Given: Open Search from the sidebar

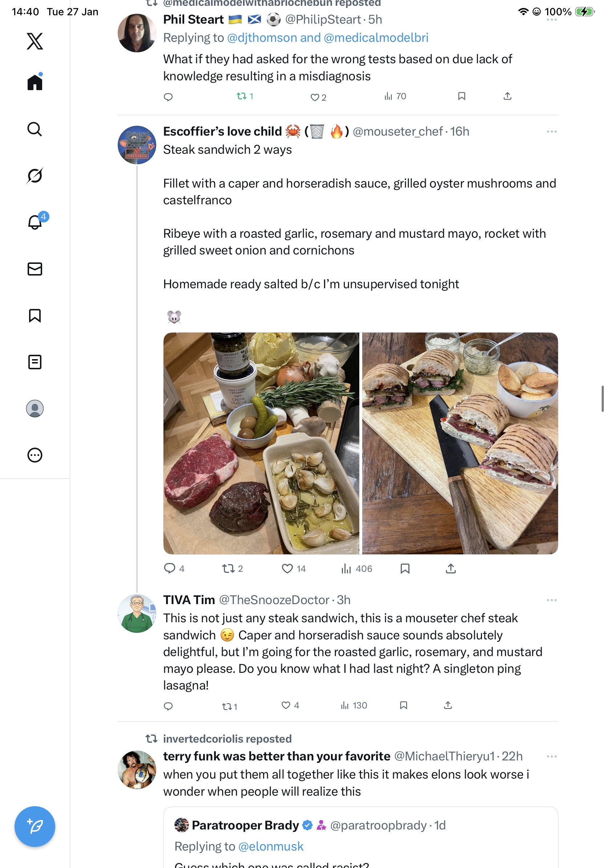Looking at the screenshot, I should [35, 129].
